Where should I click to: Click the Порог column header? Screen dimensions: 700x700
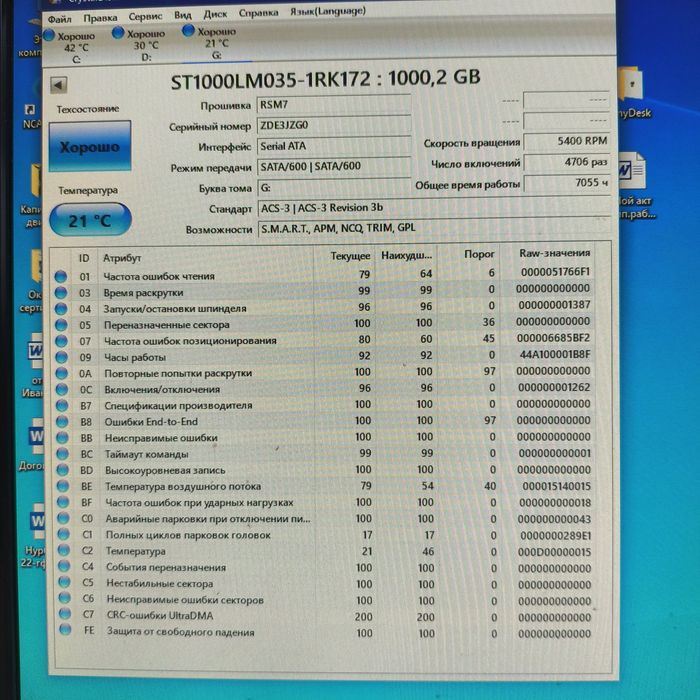point(479,254)
